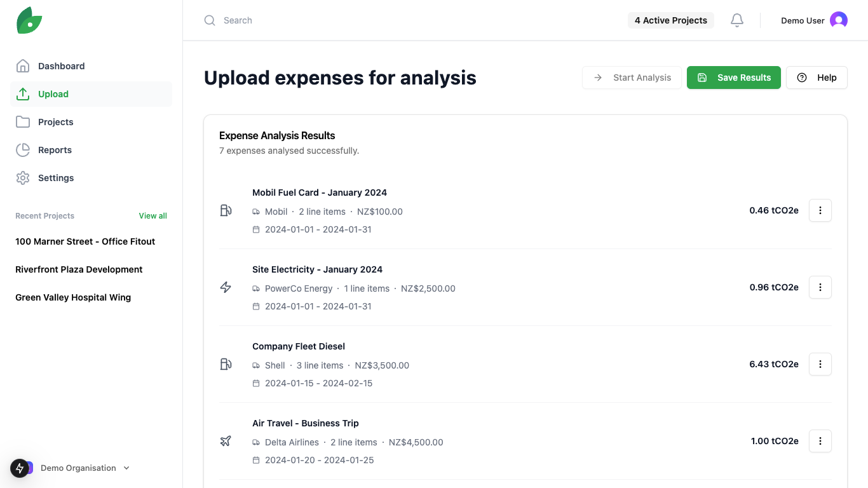Click the green leaf app logo

pos(29,20)
